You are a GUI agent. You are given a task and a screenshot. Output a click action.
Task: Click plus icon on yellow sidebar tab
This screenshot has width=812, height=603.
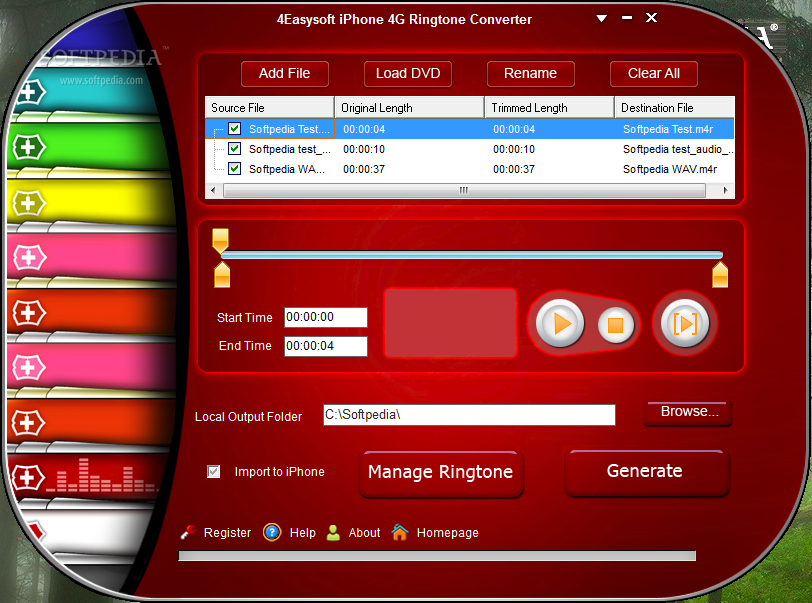point(30,203)
